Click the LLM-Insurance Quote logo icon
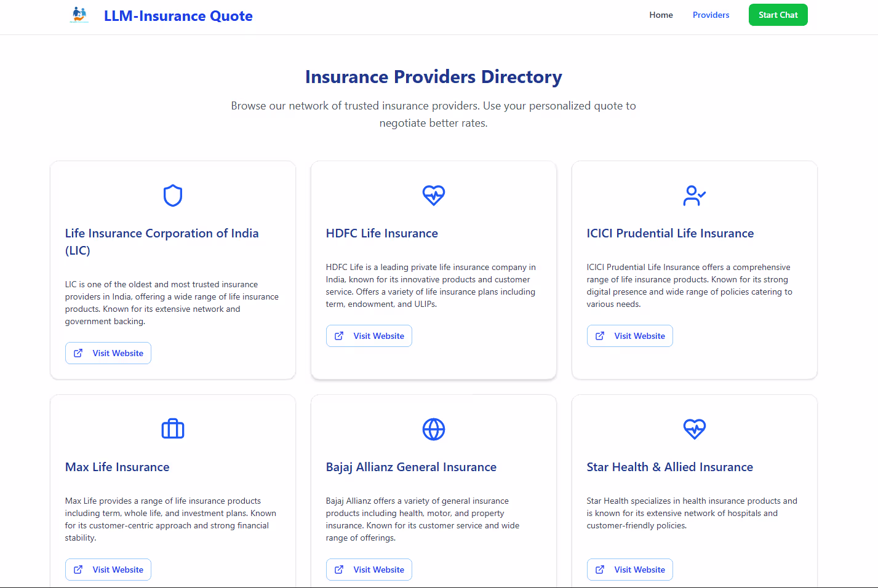This screenshot has height=588, width=878. point(79,15)
